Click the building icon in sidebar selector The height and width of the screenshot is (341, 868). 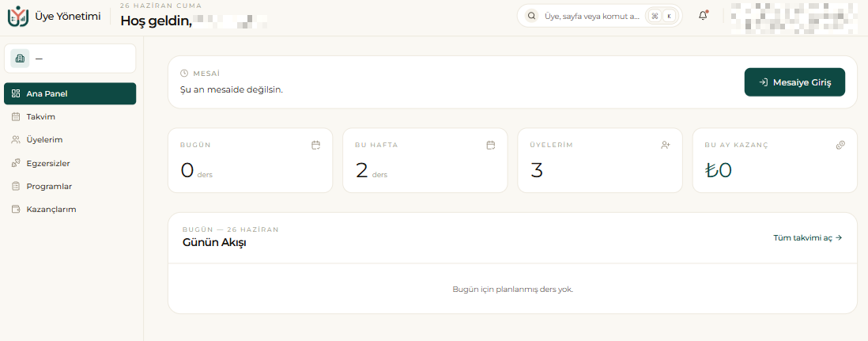coord(20,59)
